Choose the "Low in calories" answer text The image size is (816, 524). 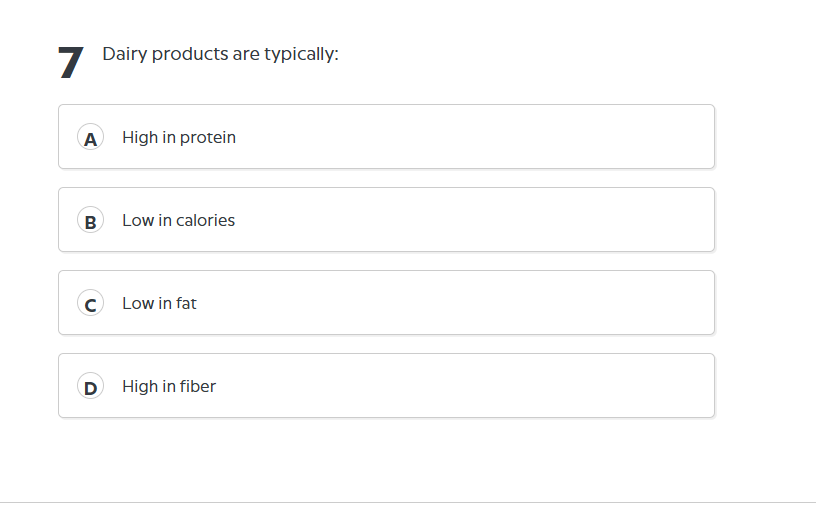coord(178,220)
